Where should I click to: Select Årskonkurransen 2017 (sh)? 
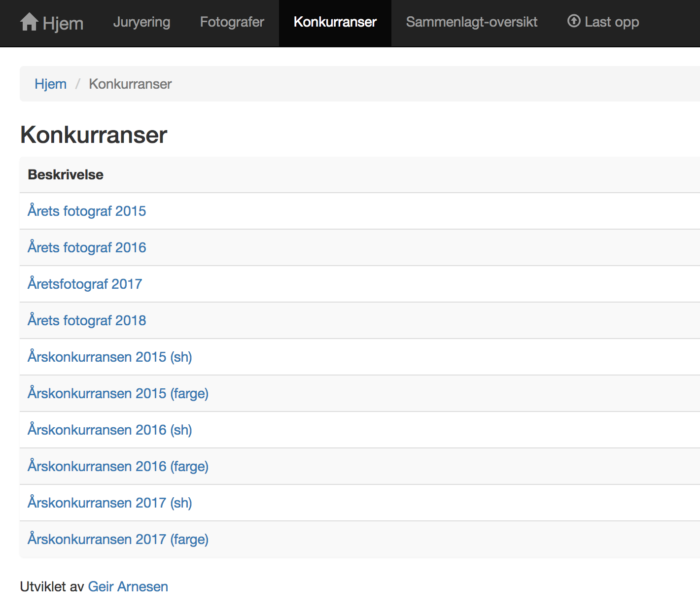[110, 503]
